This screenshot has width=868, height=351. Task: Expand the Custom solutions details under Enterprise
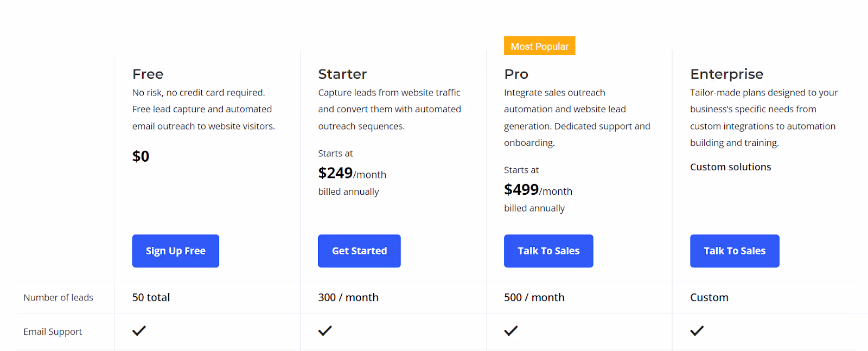click(x=730, y=167)
